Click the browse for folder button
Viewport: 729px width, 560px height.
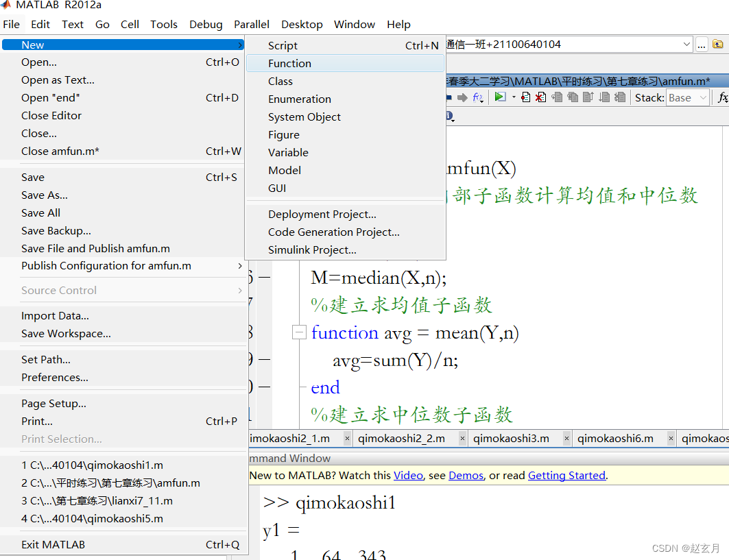click(x=702, y=45)
